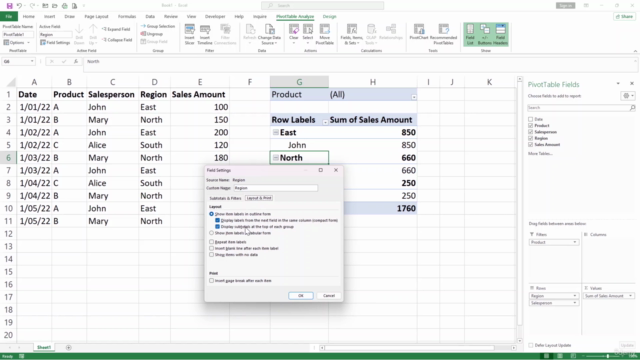Screen dimensions: 640x360
Task: Click the Share button
Action: pyautogui.click(x=624, y=17)
